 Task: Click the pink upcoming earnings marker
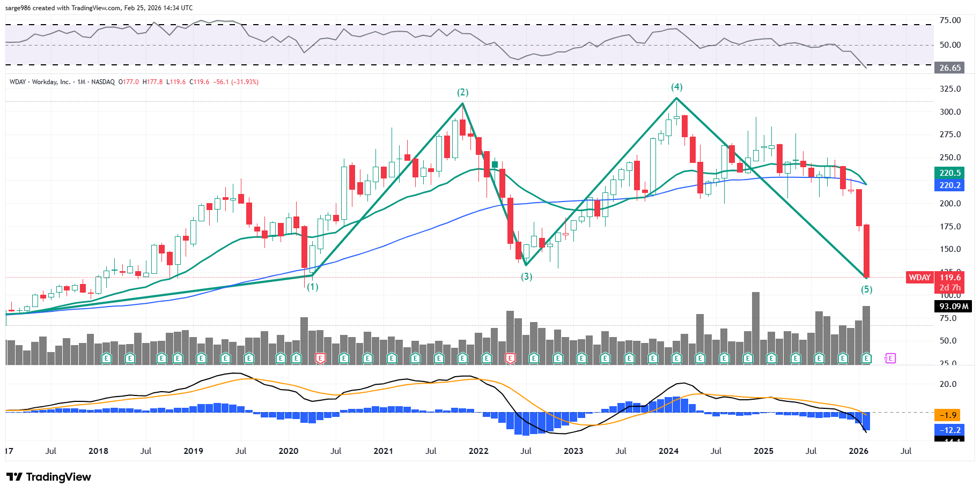[x=890, y=358]
